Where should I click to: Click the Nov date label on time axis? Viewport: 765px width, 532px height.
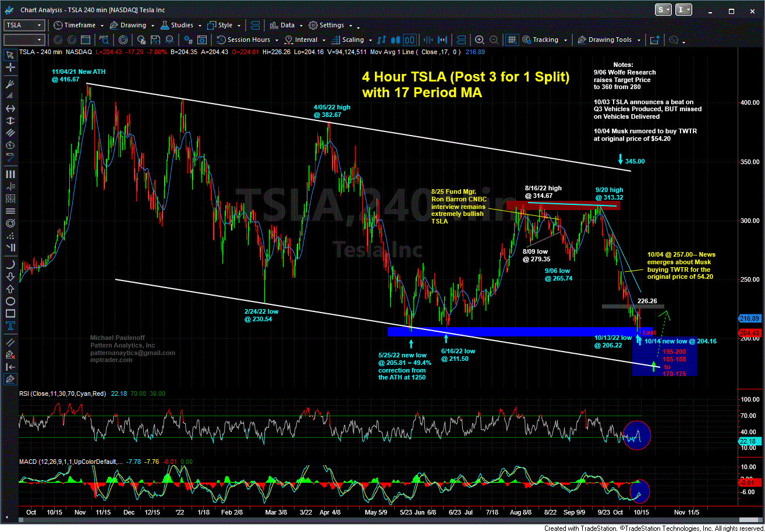point(80,512)
